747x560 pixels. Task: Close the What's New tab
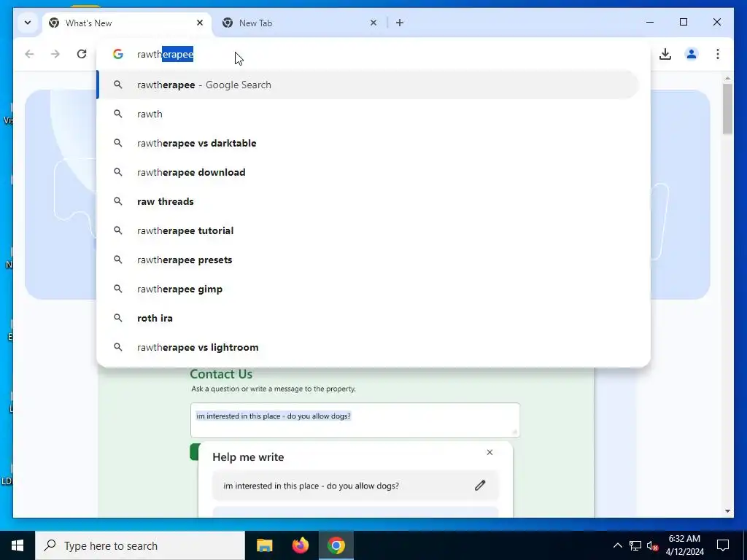click(x=200, y=23)
